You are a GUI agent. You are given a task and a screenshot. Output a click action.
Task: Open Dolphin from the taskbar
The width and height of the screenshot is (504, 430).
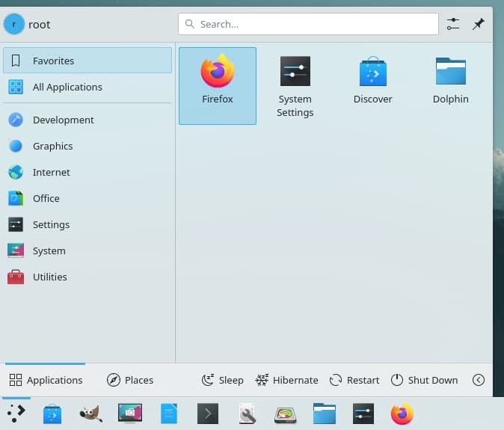[x=325, y=414]
